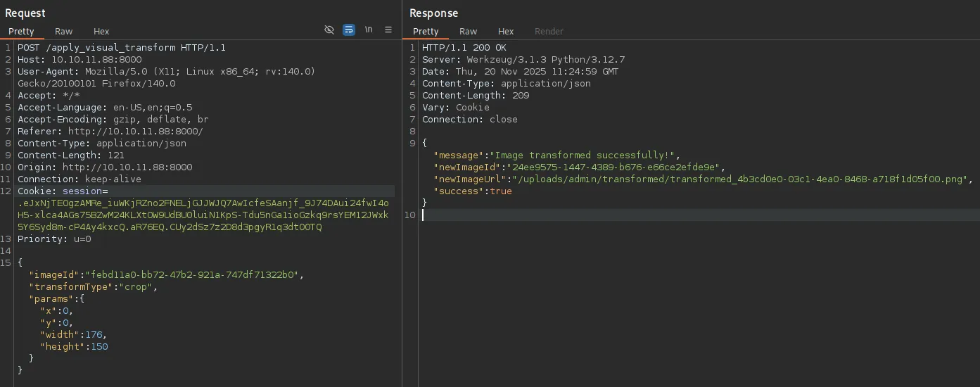This screenshot has width=980, height=387.
Task: Click the "success" true value in response
Action: click(501, 191)
